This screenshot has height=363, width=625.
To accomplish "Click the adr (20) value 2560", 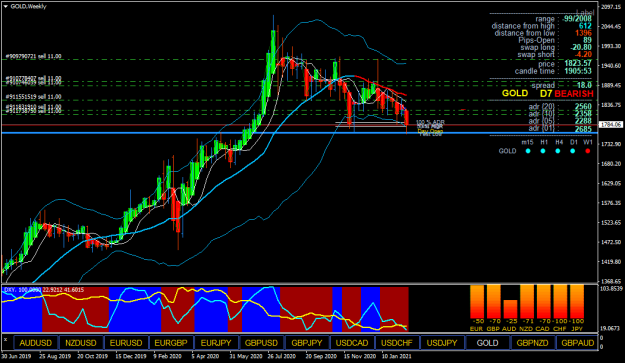I will [x=583, y=106].
